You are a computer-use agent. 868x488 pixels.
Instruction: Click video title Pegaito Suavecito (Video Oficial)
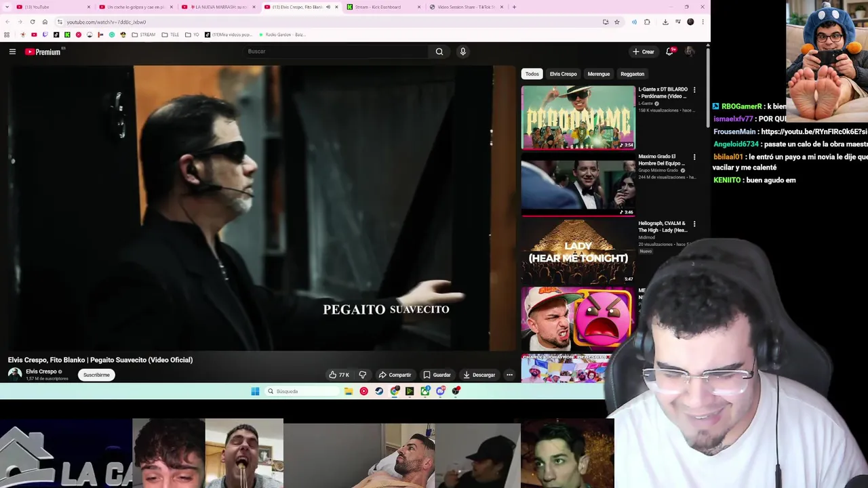pos(100,360)
